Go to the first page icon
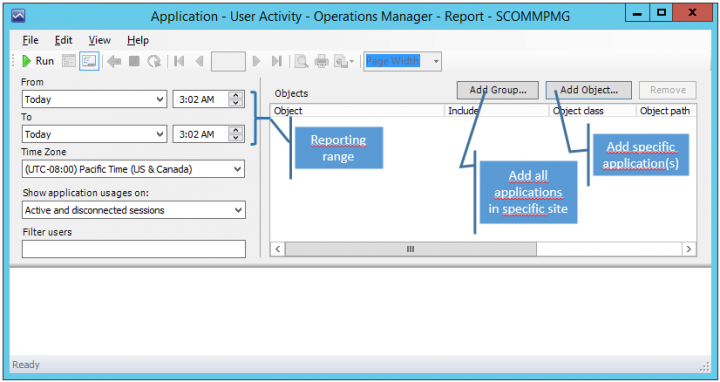Viewport: 720px width, 382px height. 179,61
